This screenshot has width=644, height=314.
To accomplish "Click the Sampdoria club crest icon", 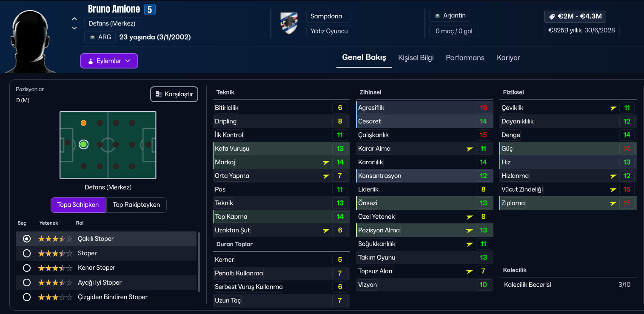I will (x=289, y=23).
